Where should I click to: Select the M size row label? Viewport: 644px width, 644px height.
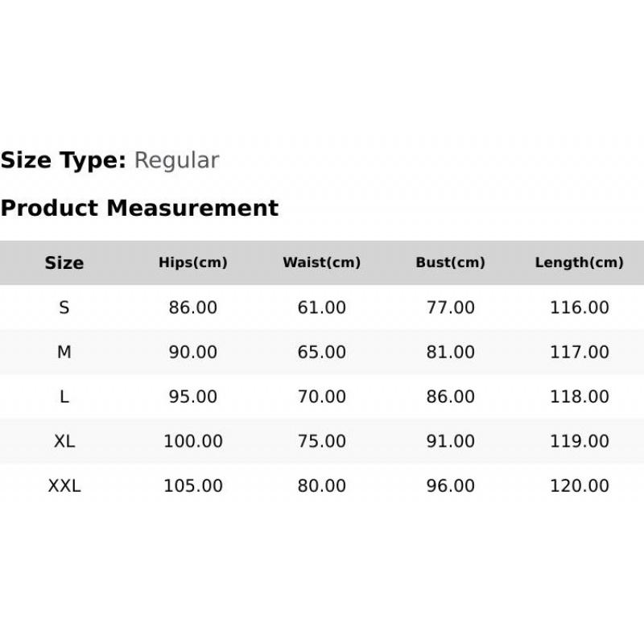click(64, 352)
